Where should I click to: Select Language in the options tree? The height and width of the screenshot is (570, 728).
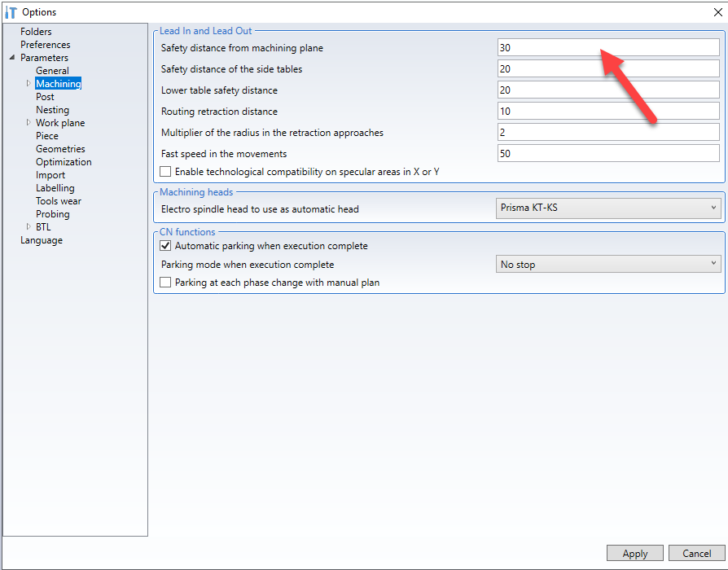click(42, 240)
